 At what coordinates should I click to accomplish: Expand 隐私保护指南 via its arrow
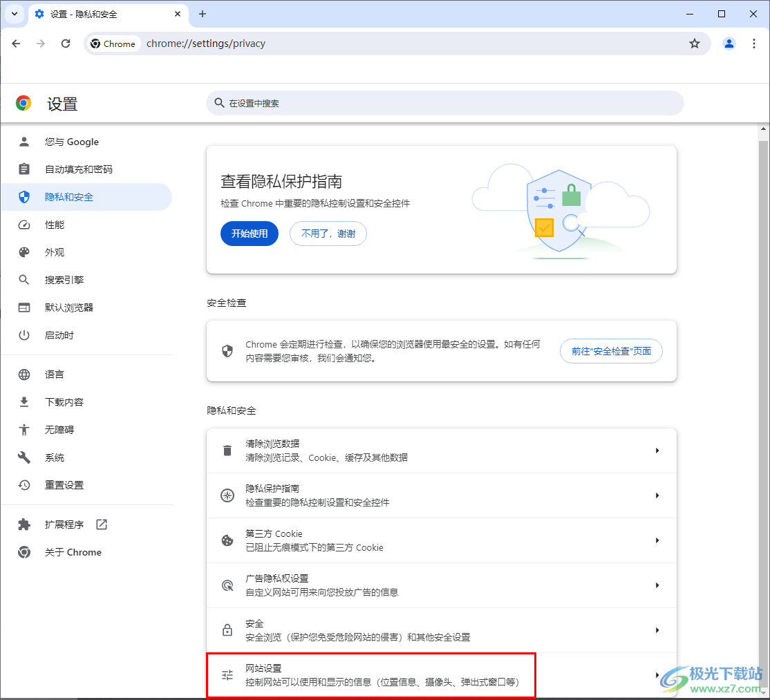[x=657, y=495]
